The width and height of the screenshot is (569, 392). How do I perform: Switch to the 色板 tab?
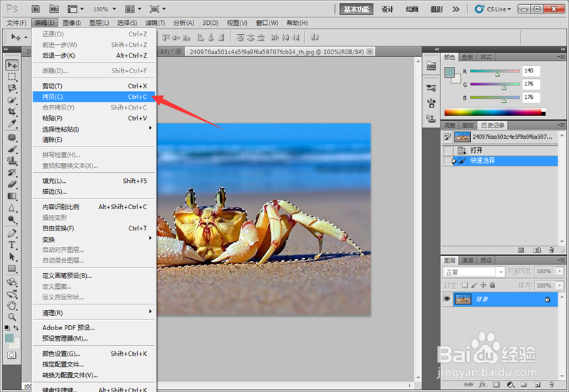468,57
